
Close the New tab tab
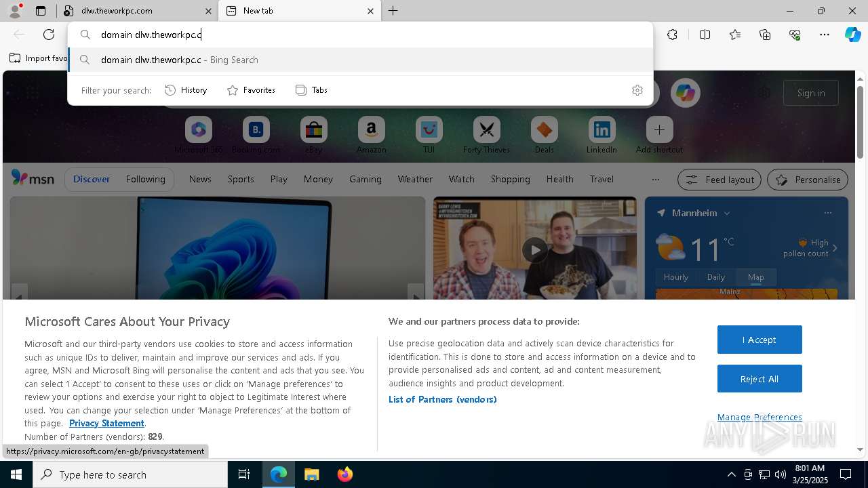(370, 11)
